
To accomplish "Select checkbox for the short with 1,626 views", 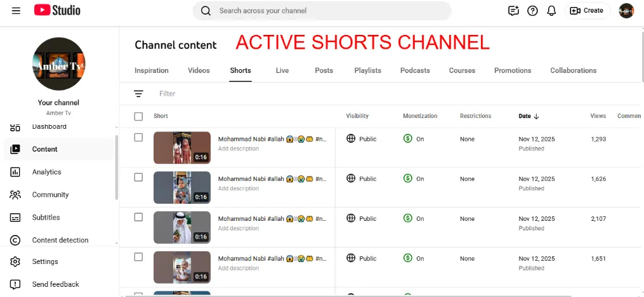I will (x=138, y=178).
